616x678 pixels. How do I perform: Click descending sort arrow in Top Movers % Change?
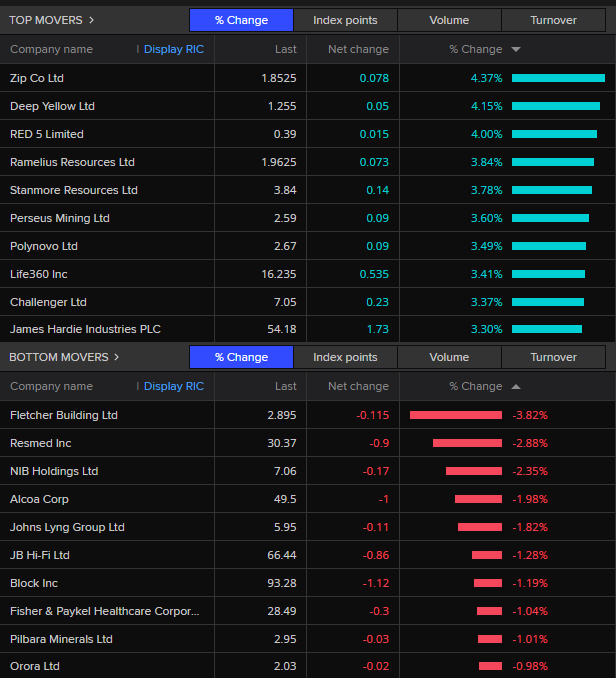pyautogui.click(x=516, y=49)
